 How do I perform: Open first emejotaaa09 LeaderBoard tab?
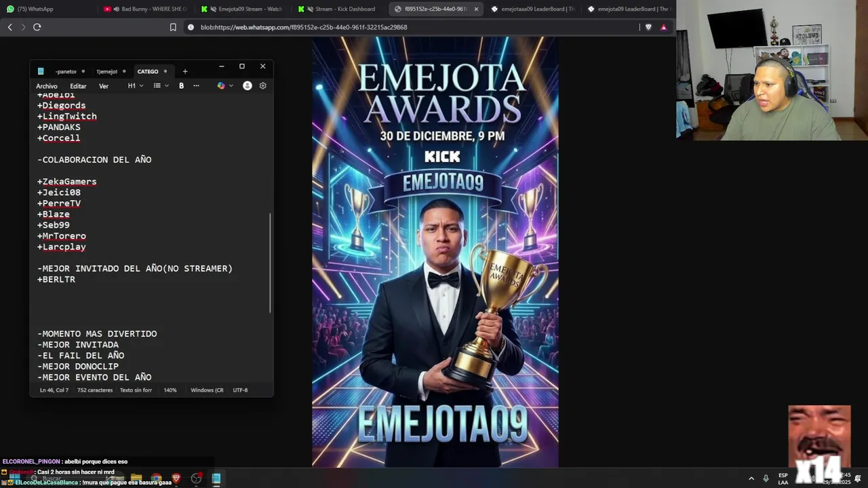tap(534, 9)
